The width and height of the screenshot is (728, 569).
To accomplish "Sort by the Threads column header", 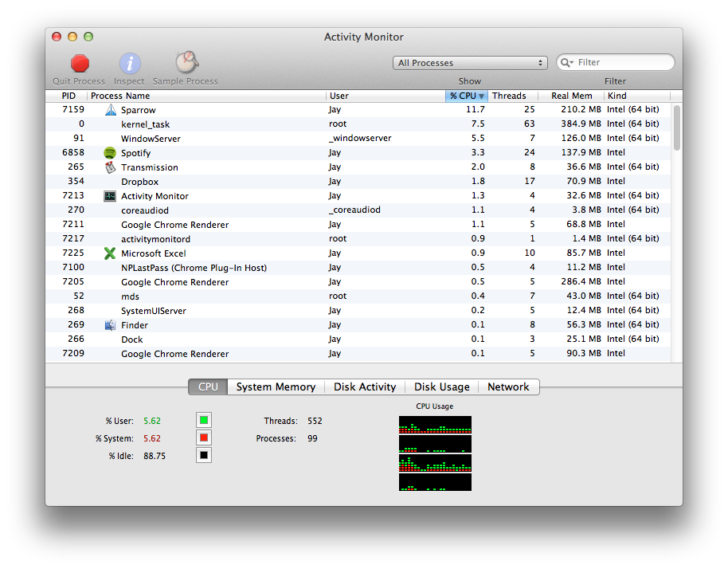I will click(x=513, y=96).
